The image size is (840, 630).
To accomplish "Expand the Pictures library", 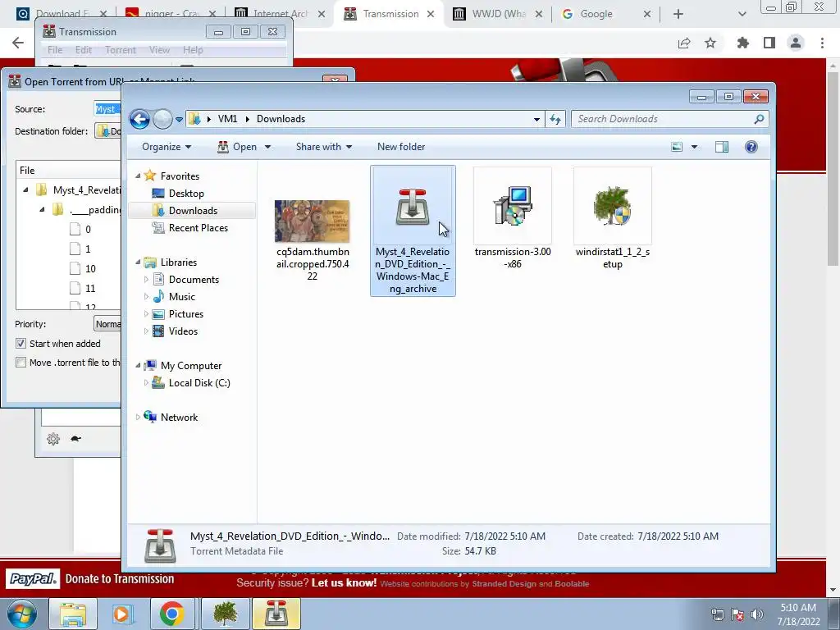I will pos(146,314).
